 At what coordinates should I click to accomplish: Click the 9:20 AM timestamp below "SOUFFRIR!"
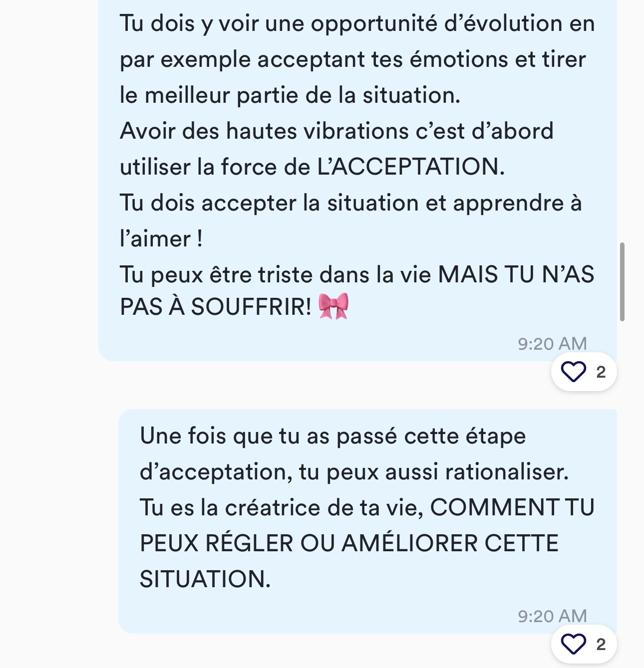tap(552, 344)
